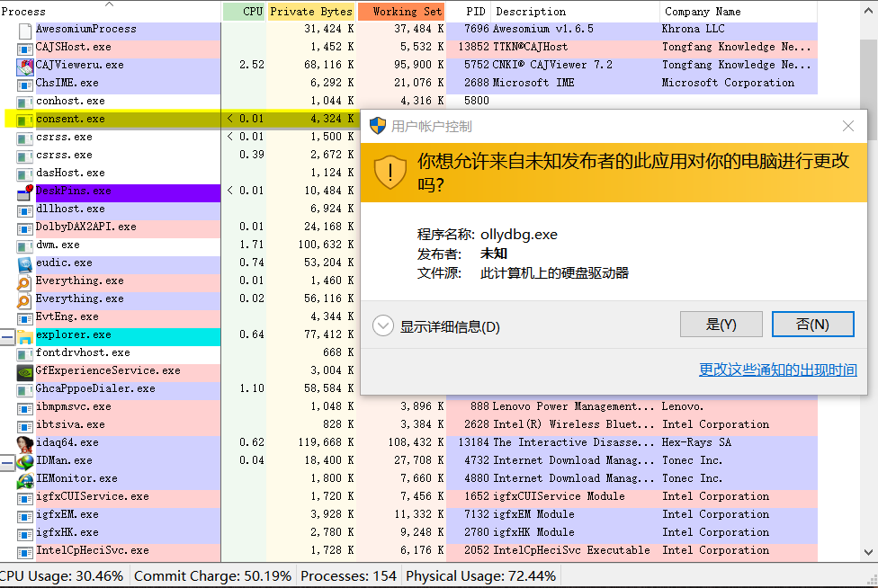The height and width of the screenshot is (588, 878).
Task: Sort by the Description column header
Action: pos(575,11)
